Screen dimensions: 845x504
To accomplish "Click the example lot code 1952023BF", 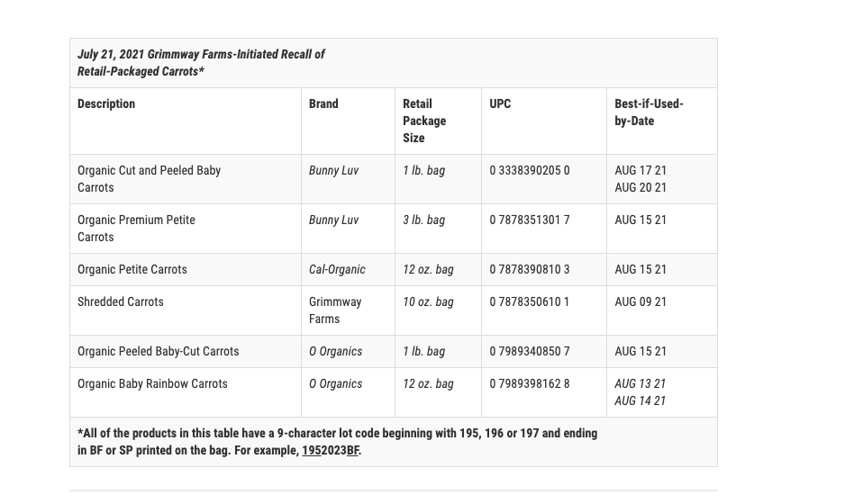I will point(331,450).
